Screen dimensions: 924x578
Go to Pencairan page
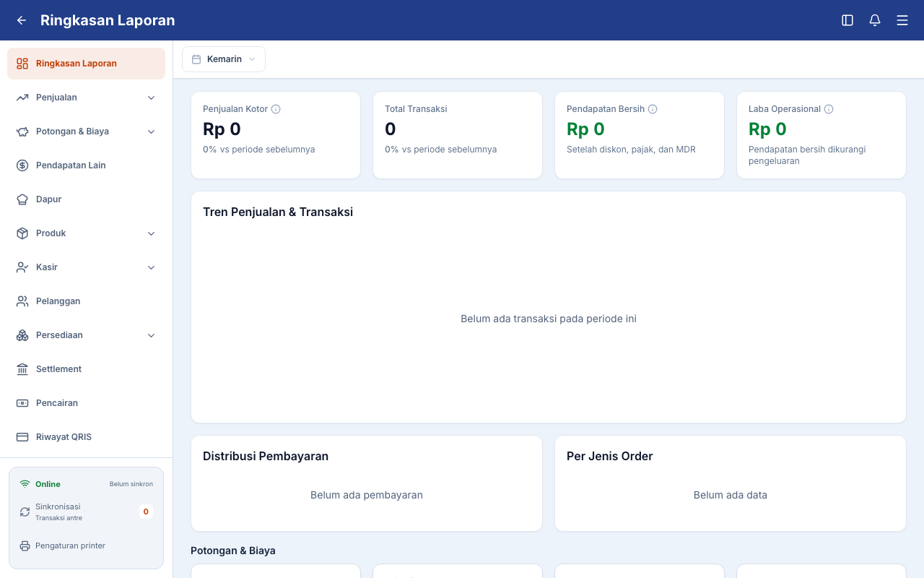(86, 403)
